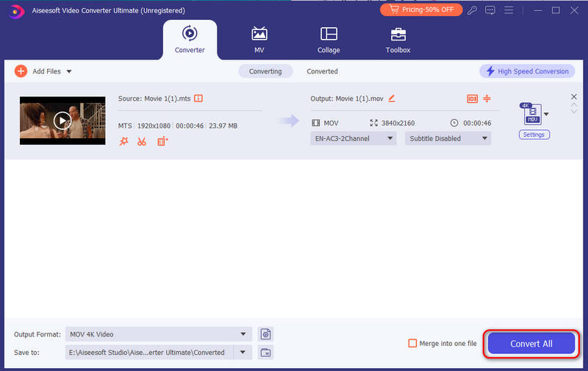The height and width of the screenshot is (371, 588).
Task: Rename output with the pencil icon
Action: 392,98
